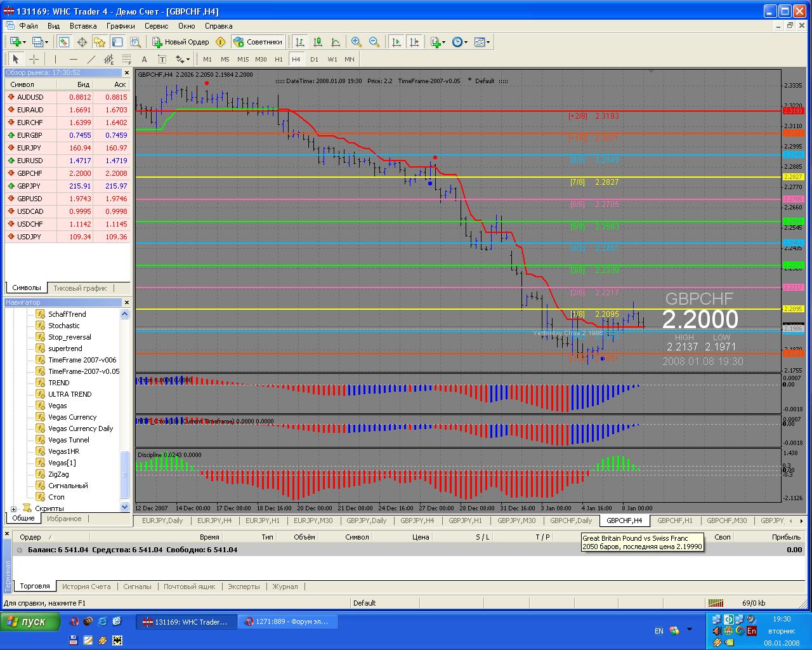This screenshot has width=812, height=650.
Task: Select the vertical line drawing tool
Action: (55, 59)
